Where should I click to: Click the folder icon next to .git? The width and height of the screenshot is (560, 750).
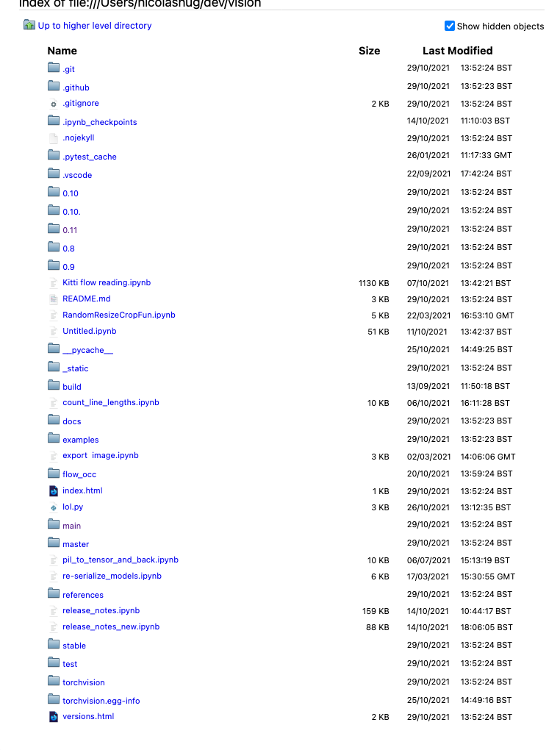(54, 68)
